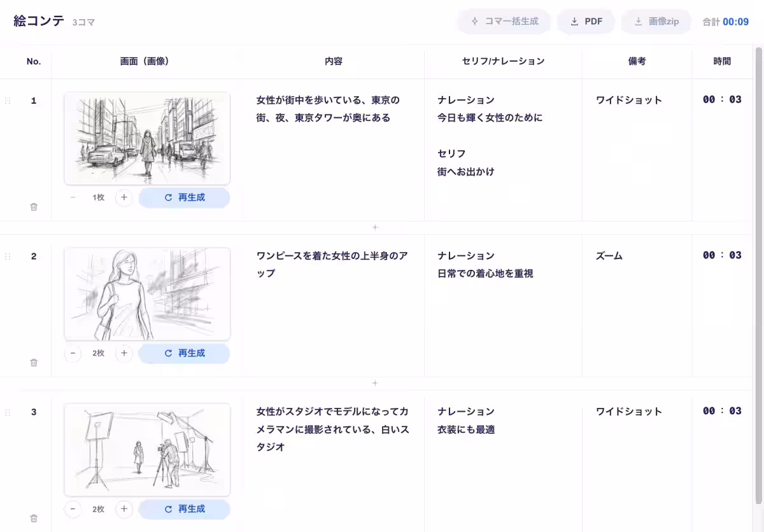Edit frame 3 content about スタジオ
764x532 pixels.
pos(333,429)
